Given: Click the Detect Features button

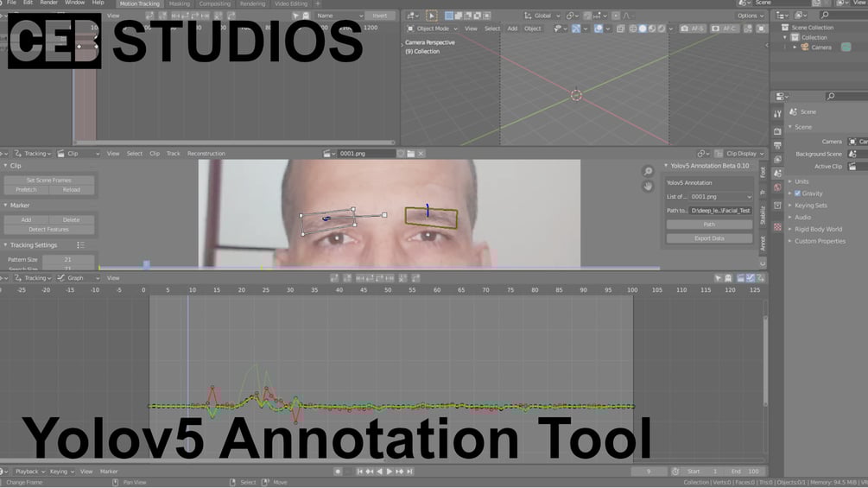Looking at the screenshot, I should click(x=48, y=229).
